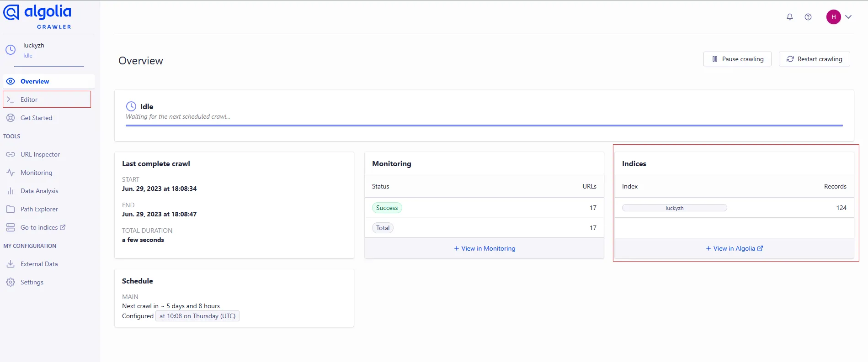Select the end time 'Jun. 29, 2023 at 18:08:47'
Screen dimensions: 868x362
159,214
